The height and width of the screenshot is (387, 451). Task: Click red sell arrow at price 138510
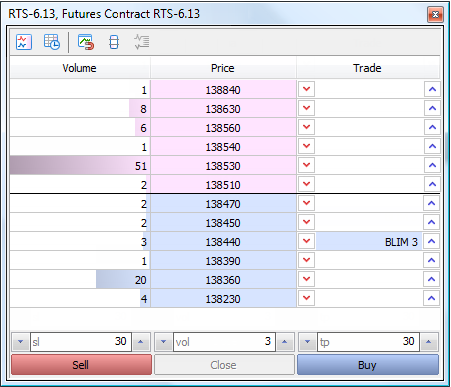point(307,184)
